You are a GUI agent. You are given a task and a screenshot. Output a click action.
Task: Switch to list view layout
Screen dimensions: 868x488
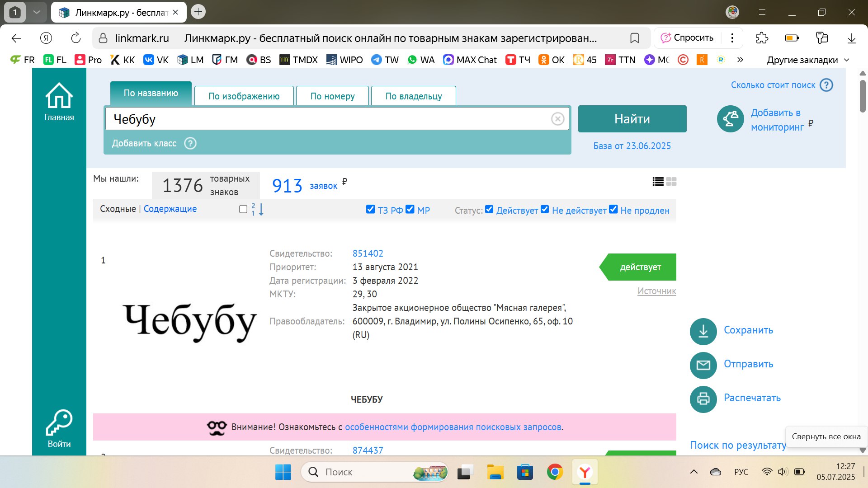click(658, 182)
